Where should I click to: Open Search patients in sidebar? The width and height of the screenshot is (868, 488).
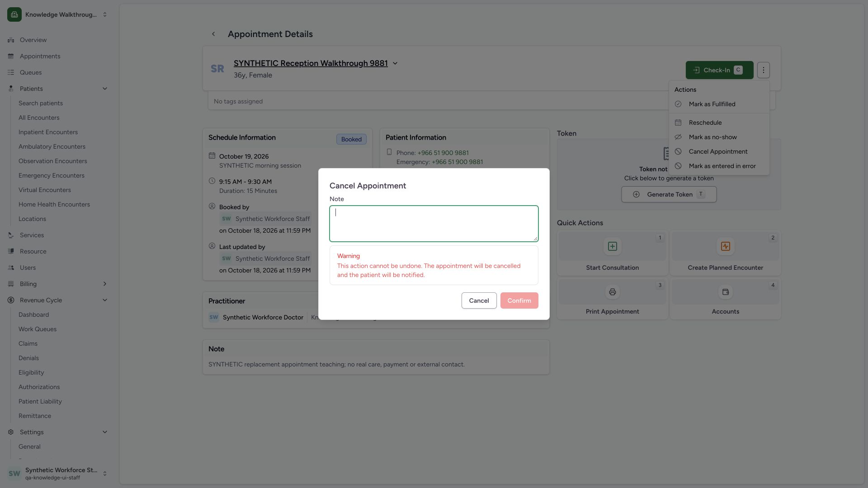coord(41,103)
